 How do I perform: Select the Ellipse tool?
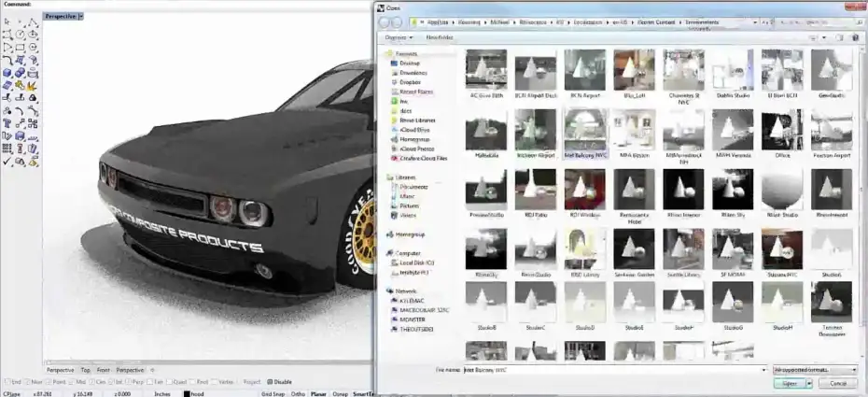pos(33,35)
